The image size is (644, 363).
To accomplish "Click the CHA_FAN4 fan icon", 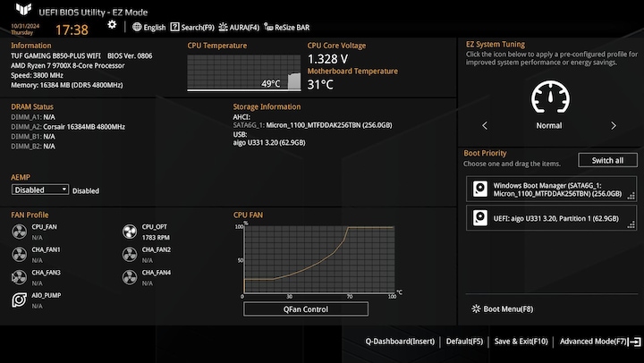I will pos(130,277).
